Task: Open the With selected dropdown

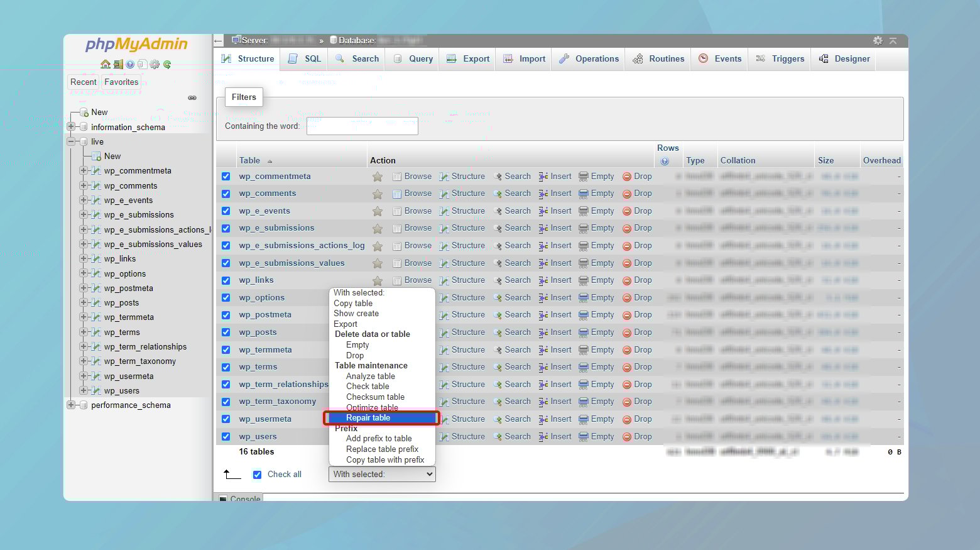Action: tap(382, 475)
